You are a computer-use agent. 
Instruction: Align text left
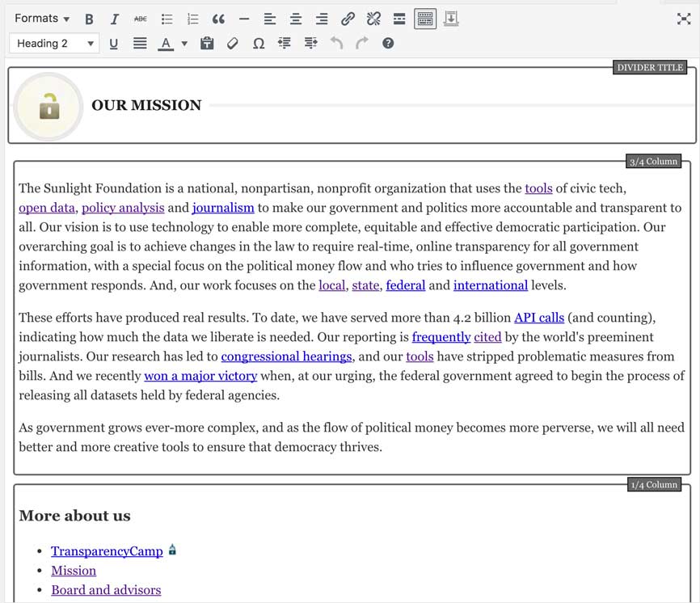270,19
